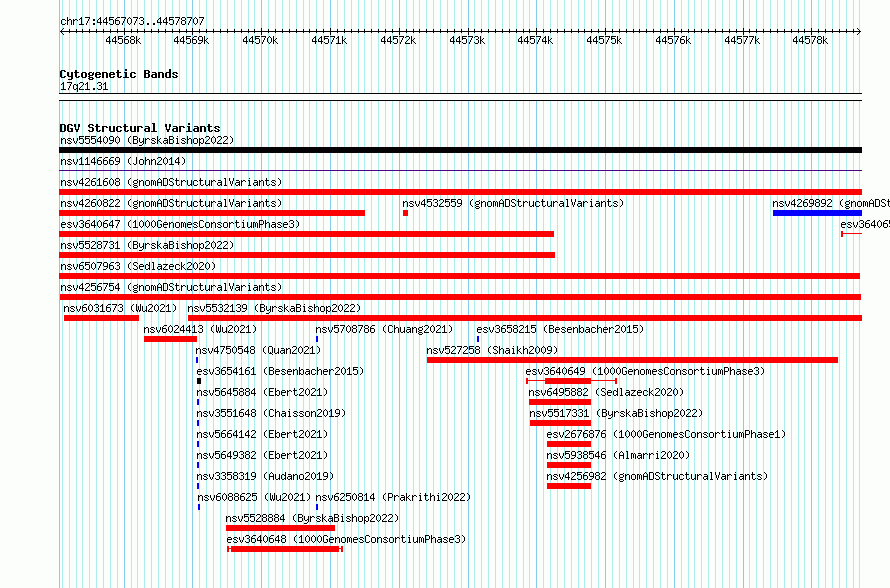Click nsv6024413 (Wu2021) label
The width and height of the screenshot is (890, 588).
[x=200, y=329]
